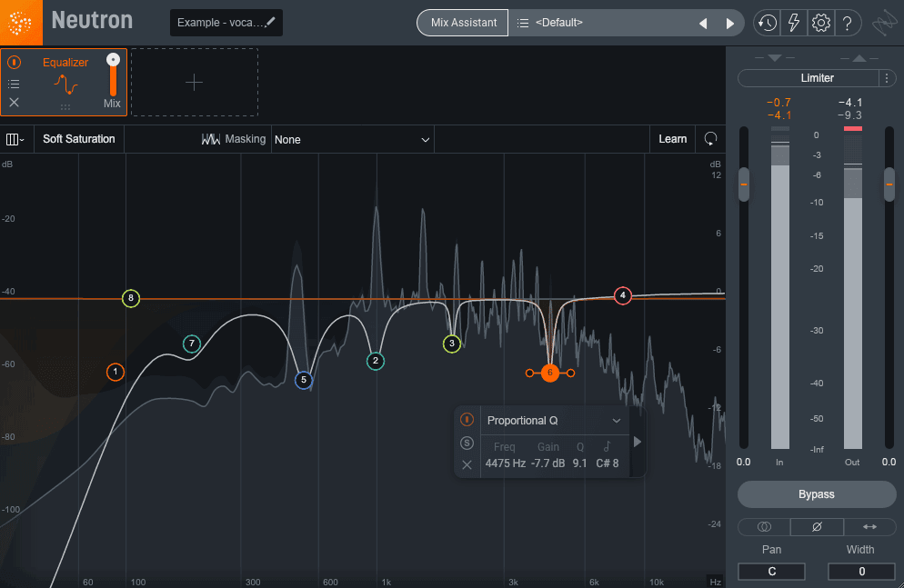Open Equalizer module presets list icon
The height and width of the screenshot is (588, 904).
tap(14, 85)
